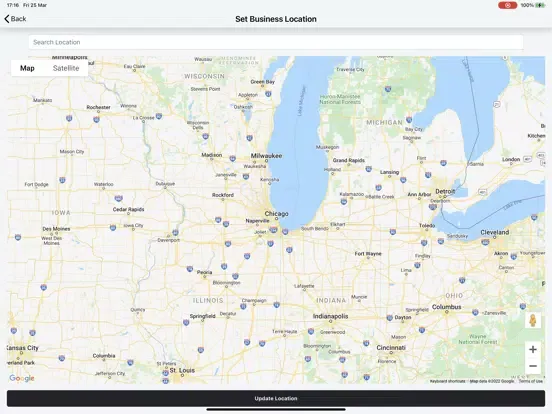Image resolution: width=552 pixels, height=414 pixels.
Task: Click the St. Louis label
Action: point(182,370)
